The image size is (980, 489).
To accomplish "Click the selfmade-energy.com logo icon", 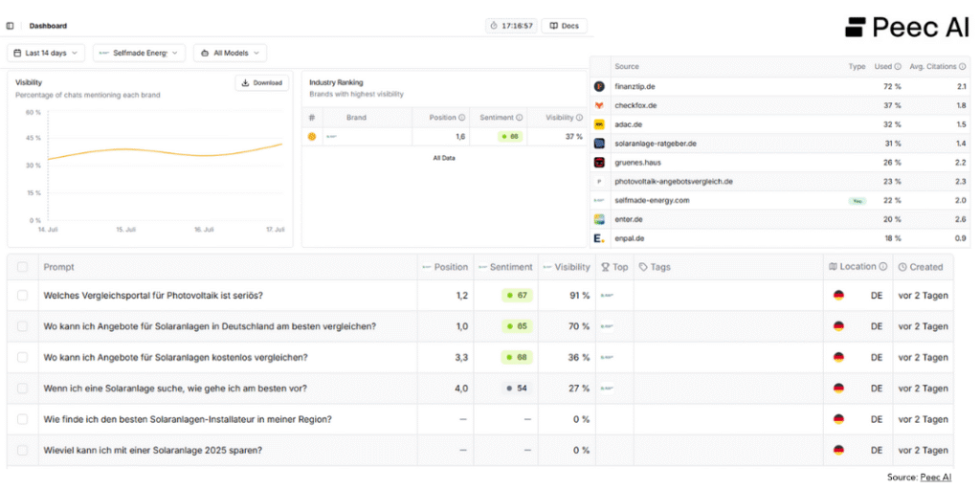I will (x=599, y=201).
